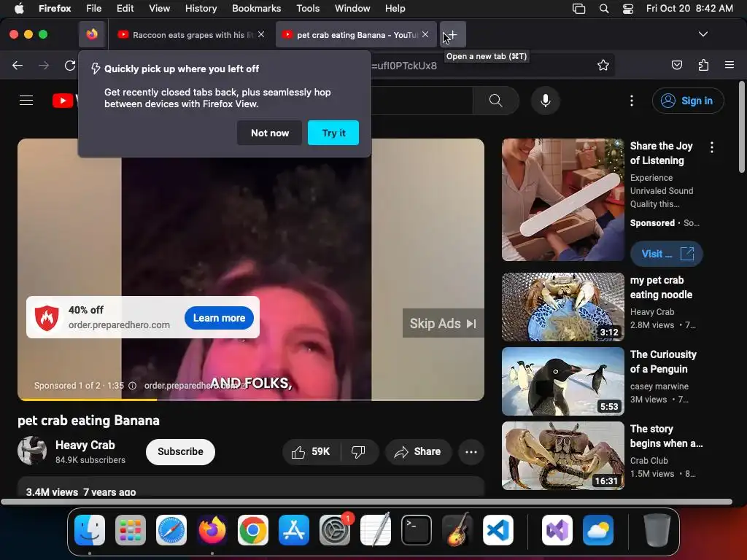Open Finder from the Dock
747x560 pixels.
tap(90, 530)
